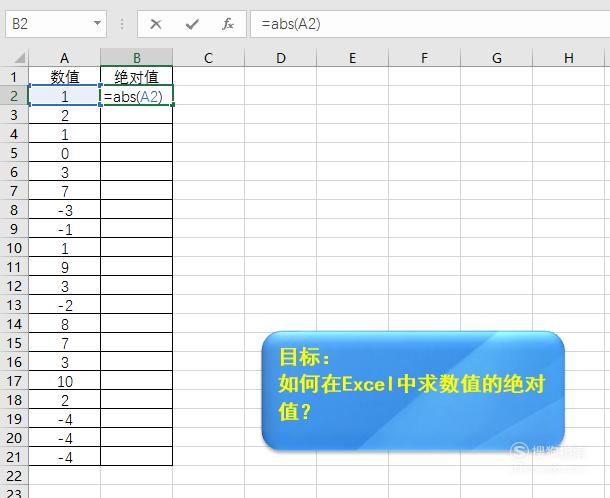The image size is (610, 498).
Task: Select row 5 header
Action: pos(14,153)
